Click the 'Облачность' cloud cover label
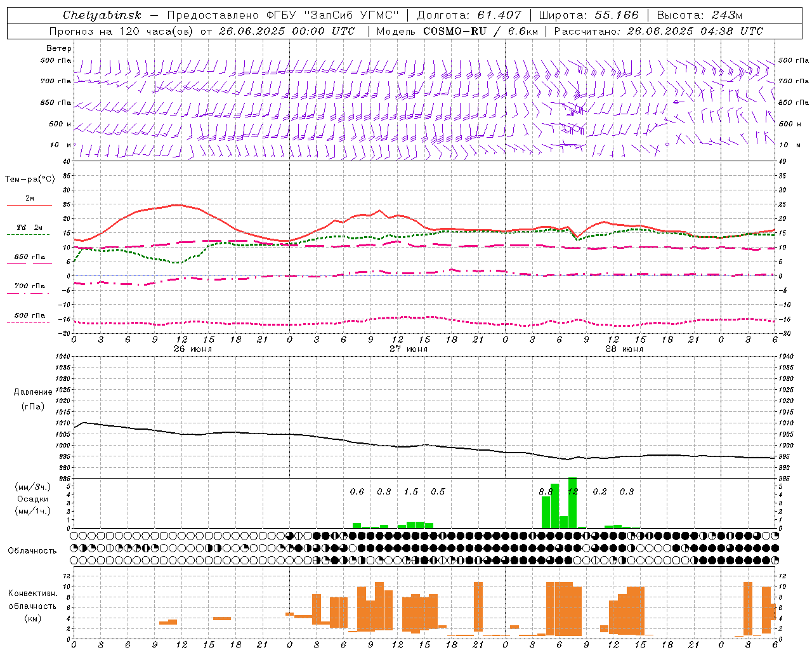 click(x=32, y=551)
